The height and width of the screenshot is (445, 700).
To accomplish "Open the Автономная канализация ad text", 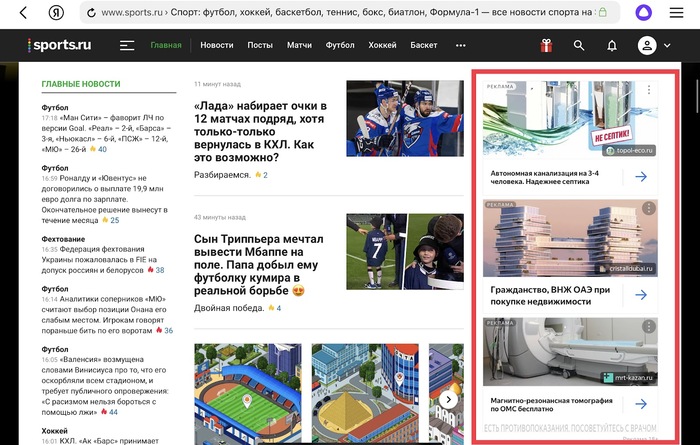I will coord(544,177).
